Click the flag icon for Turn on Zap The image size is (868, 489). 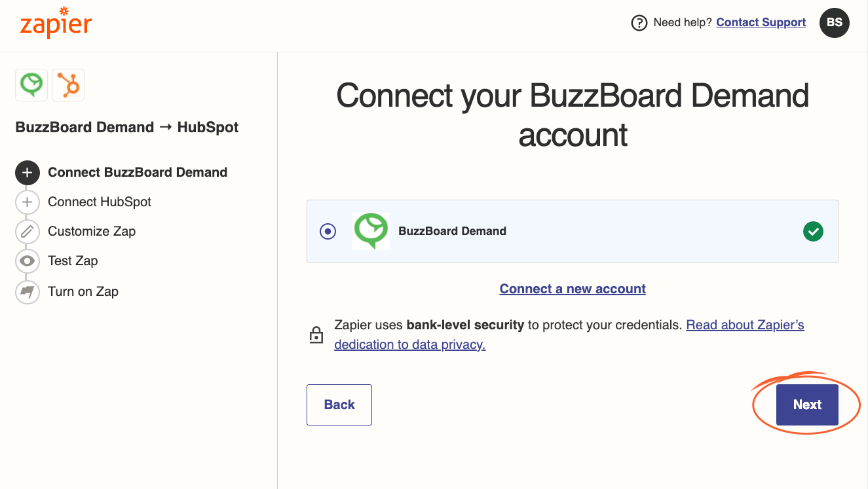click(27, 292)
